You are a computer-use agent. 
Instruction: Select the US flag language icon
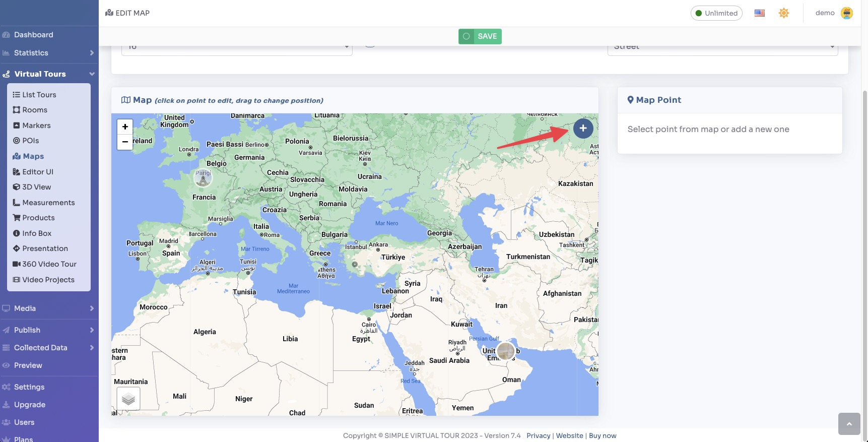[x=759, y=13]
